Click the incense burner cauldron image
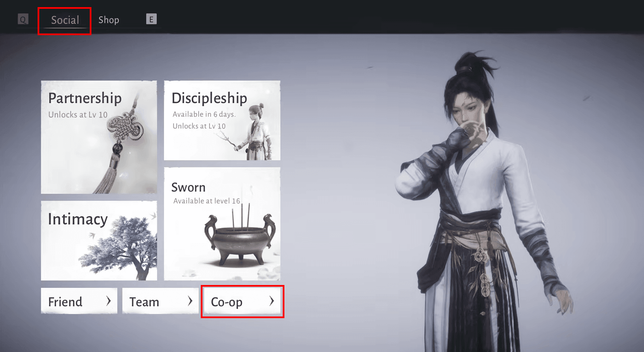The height and width of the screenshot is (352, 644). click(240, 237)
